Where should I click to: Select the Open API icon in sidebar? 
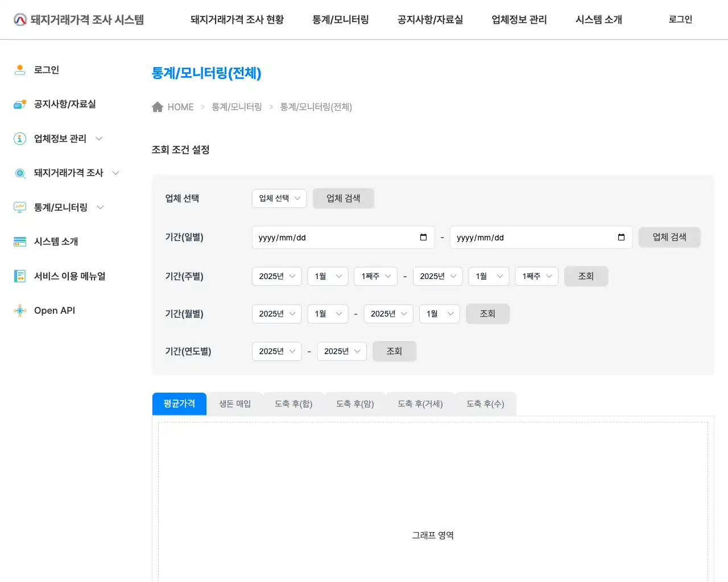(x=19, y=310)
